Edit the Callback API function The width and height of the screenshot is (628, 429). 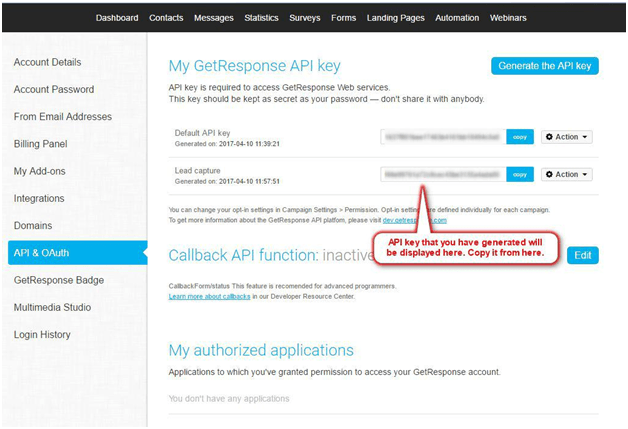583,256
